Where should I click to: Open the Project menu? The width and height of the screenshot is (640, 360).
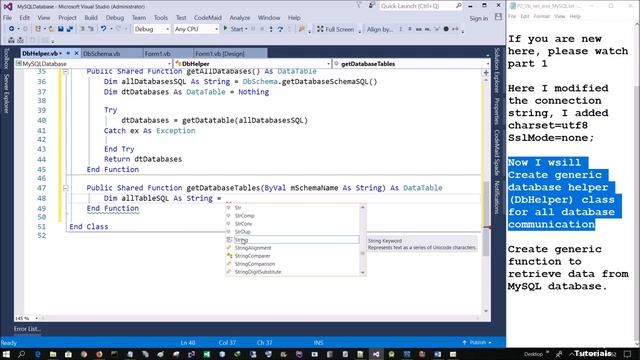point(67,18)
